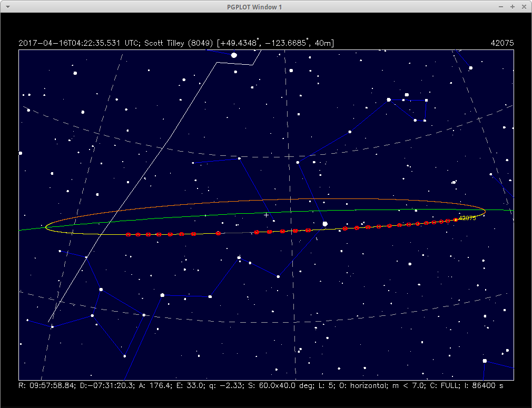The width and height of the screenshot is (532, 408).
Task: Click the white crosshair cursor at map center
Action: (x=266, y=215)
